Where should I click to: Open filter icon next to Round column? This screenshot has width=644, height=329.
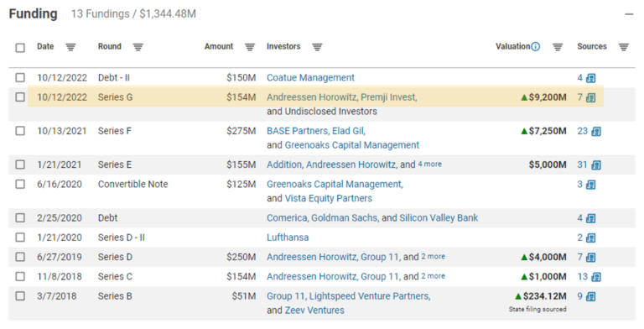click(x=138, y=47)
